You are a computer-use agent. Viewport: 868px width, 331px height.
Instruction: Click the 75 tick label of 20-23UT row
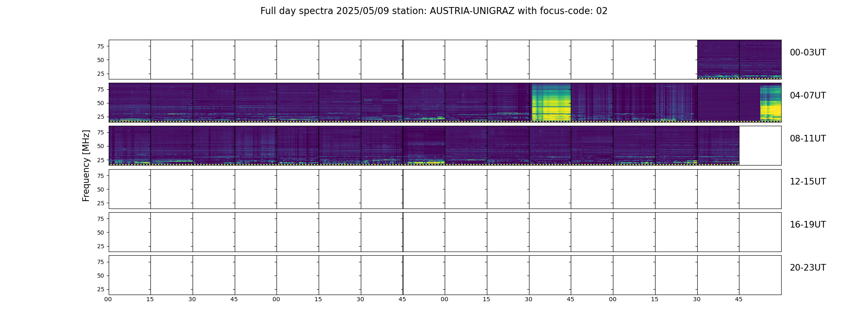point(100,262)
